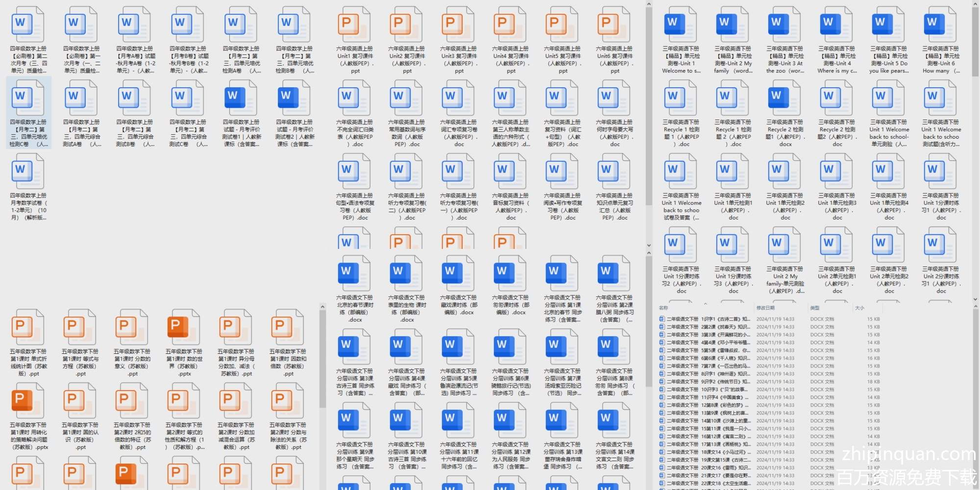
Task: Select the Unit 2 My family 单元测验 file icon
Action: coord(785,245)
